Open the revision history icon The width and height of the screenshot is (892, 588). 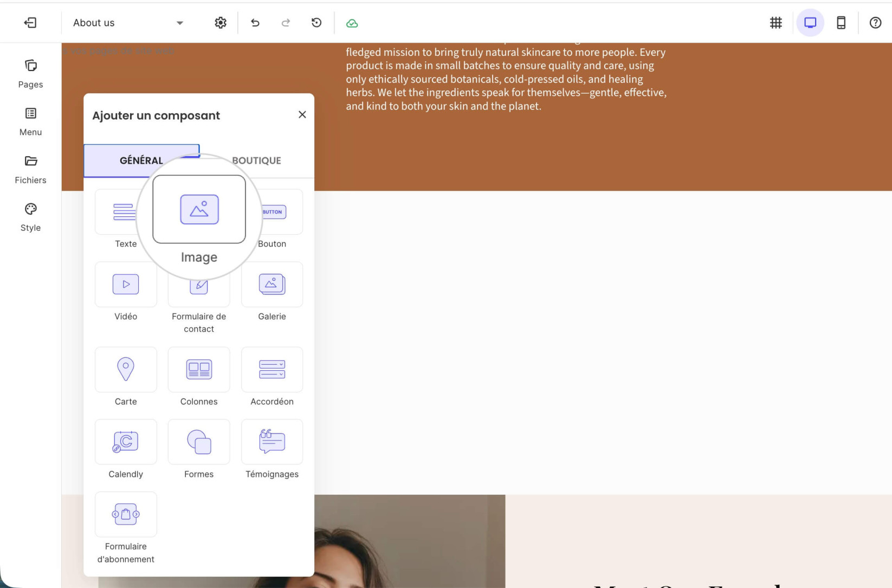[316, 23]
